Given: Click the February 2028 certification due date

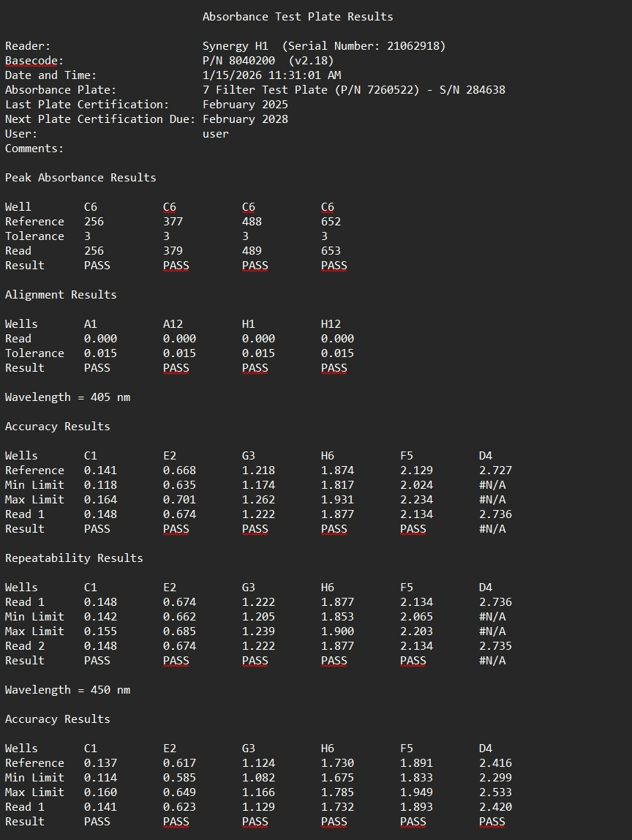Looking at the screenshot, I should tap(245, 119).
